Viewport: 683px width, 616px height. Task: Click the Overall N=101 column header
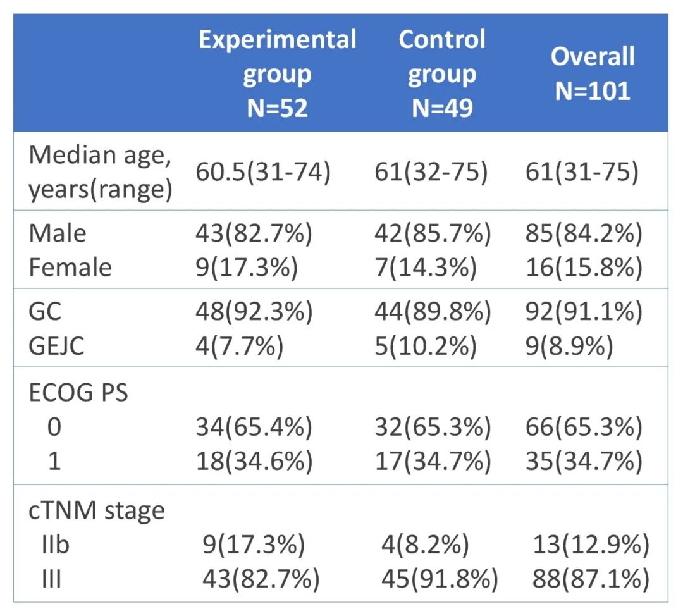[593, 73]
